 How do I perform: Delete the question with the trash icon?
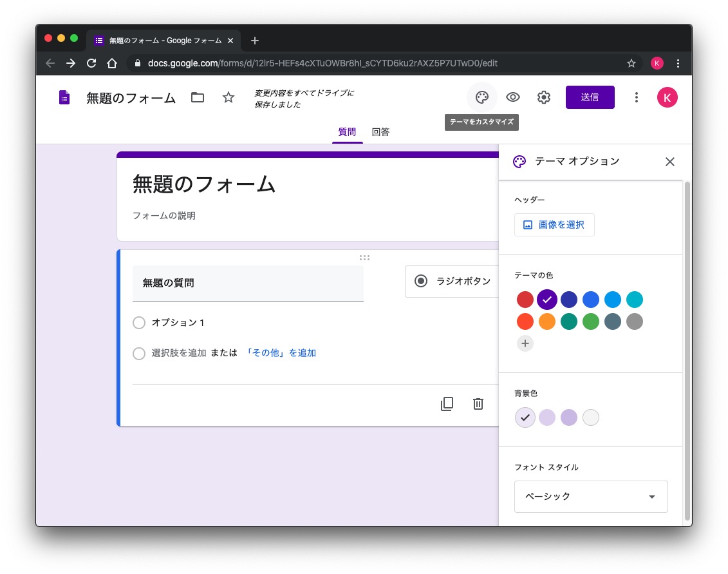coord(478,404)
